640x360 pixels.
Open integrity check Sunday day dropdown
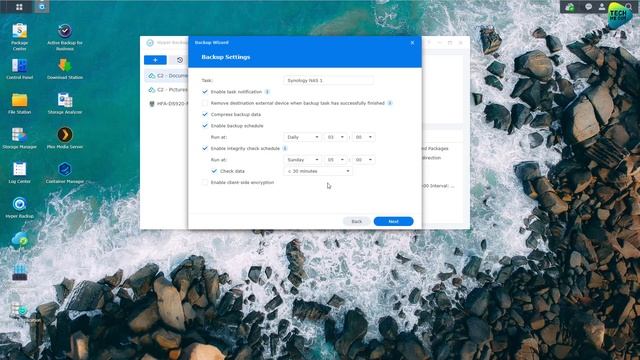coord(302,160)
